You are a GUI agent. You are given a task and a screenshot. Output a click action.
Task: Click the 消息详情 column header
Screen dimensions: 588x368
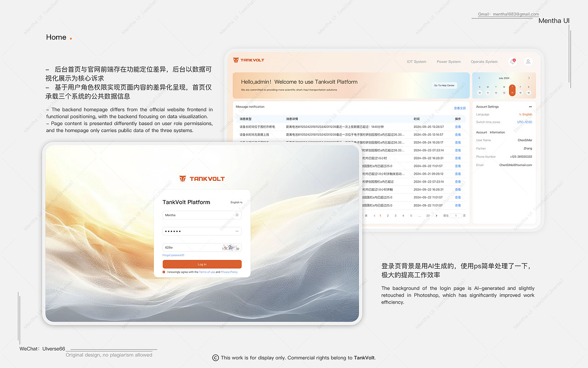coord(292,119)
